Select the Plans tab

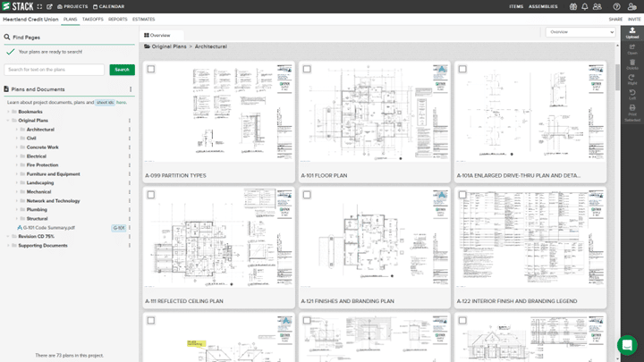tap(71, 20)
